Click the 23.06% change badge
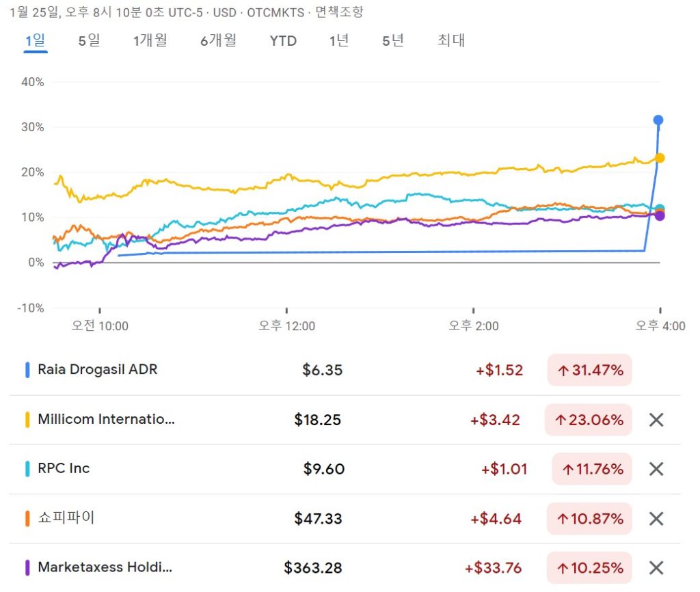Image resolution: width=700 pixels, height=592 pixels. [588, 420]
